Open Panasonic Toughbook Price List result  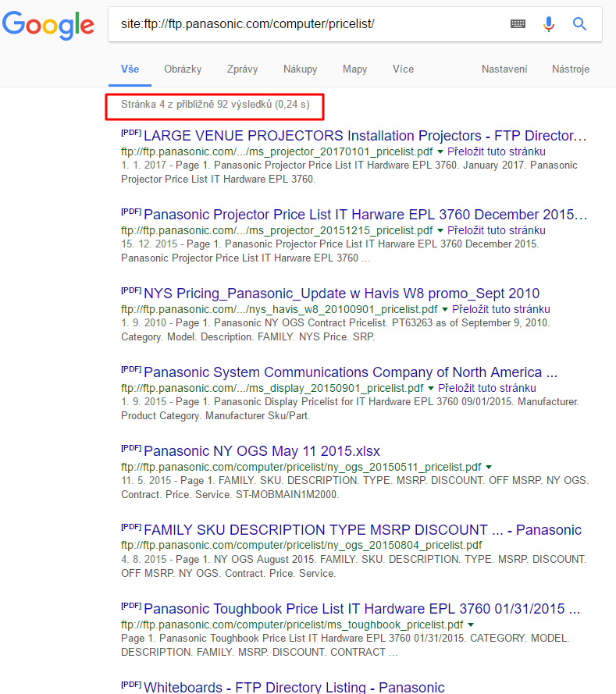362,609
